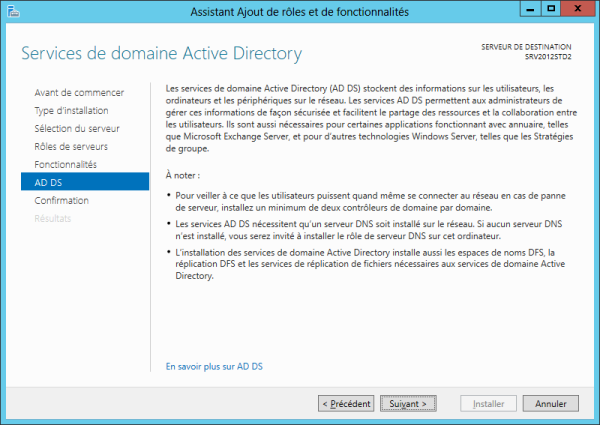Click the Services de domaine Active Directory heading
This screenshot has height=425, width=600.
click(x=161, y=52)
